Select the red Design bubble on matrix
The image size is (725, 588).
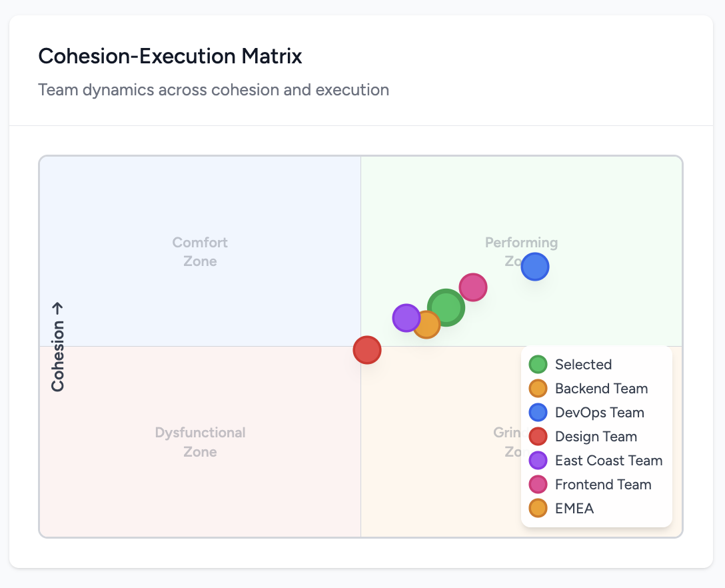click(x=366, y=350)
